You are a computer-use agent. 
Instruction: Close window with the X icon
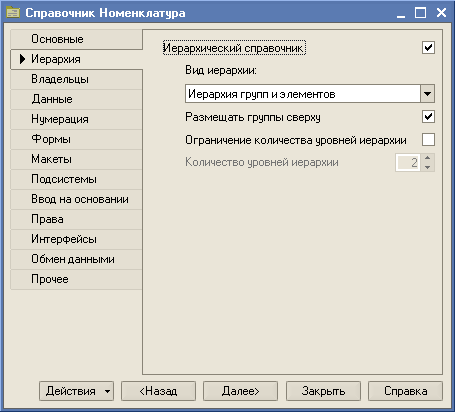[441, 13]
